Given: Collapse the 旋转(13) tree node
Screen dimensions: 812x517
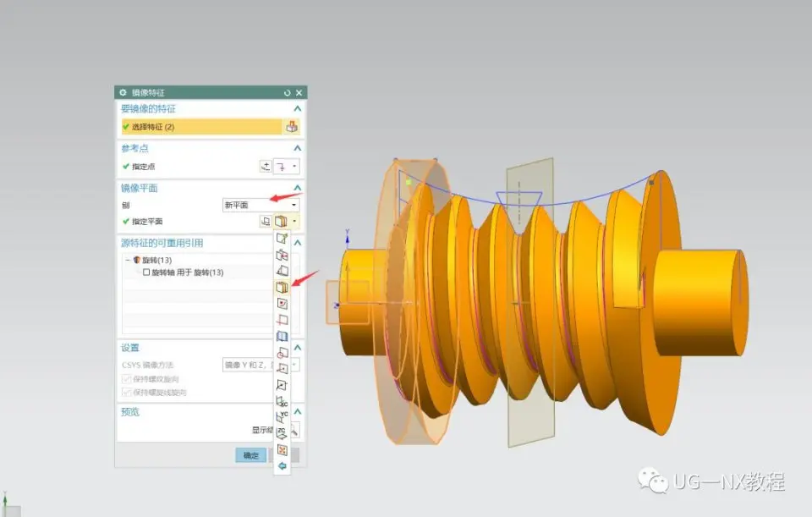Looking at the screenshot, I should click(x=128, y=260).
